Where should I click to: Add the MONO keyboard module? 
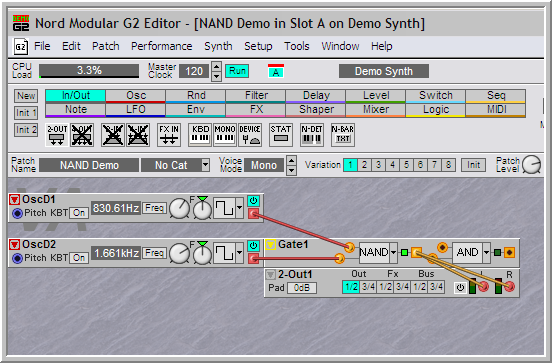point(225,134)
